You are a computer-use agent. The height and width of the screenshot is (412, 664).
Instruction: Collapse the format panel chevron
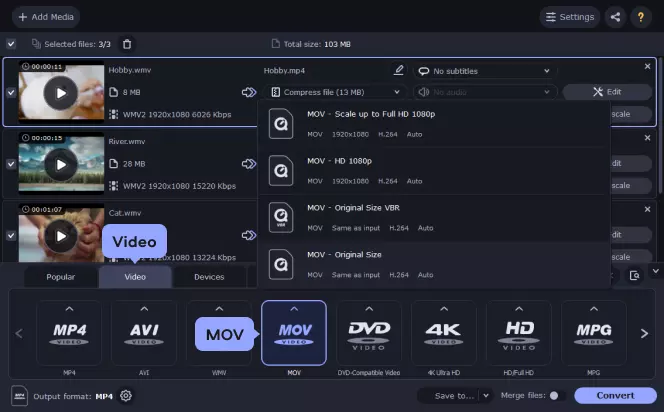[656, 271]
